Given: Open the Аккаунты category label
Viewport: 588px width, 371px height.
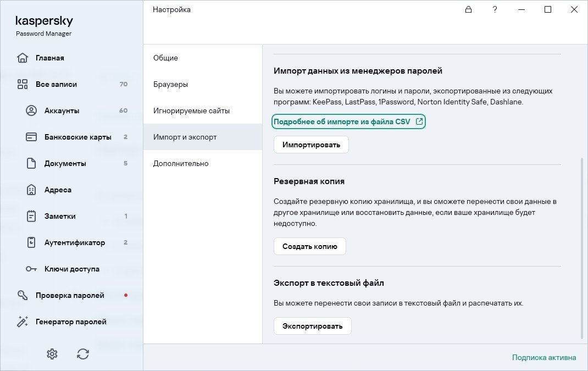Looking at the screenshot, I should (x=62, y=110).
